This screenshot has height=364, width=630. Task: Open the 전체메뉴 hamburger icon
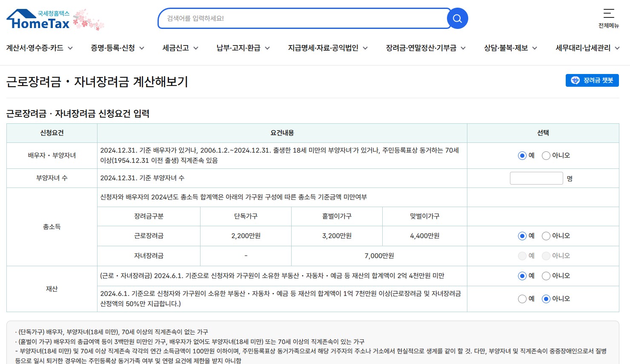(x=609, y=13)
